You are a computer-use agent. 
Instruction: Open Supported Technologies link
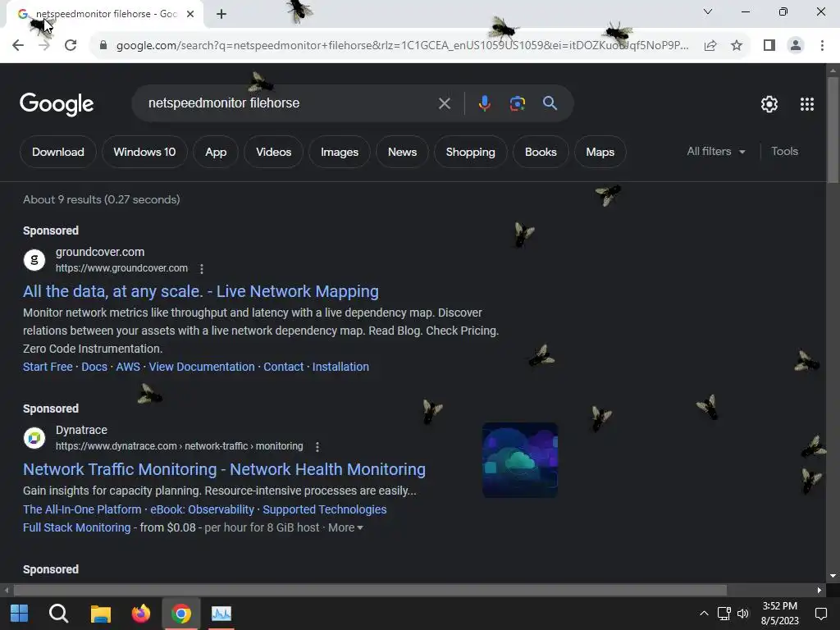(x=325, y=509)
